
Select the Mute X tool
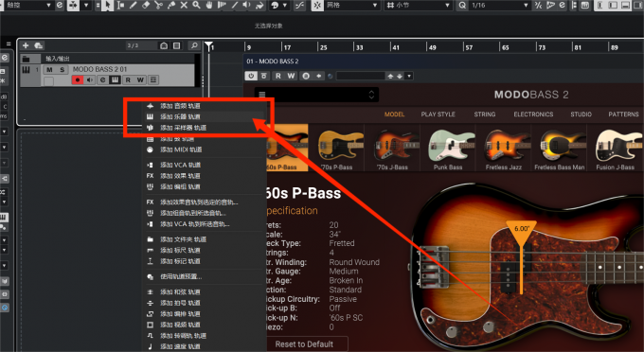[184, 5]
